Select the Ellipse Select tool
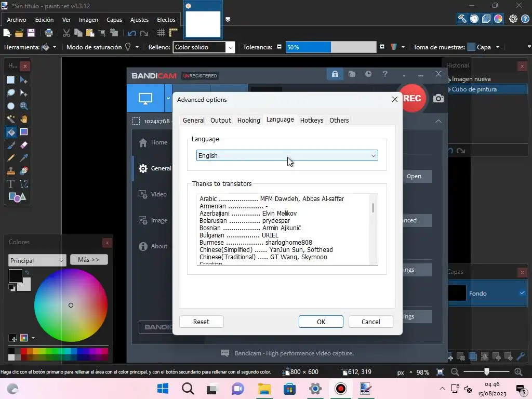This screenshot has height=399, width=532. [x=10, y=106]
